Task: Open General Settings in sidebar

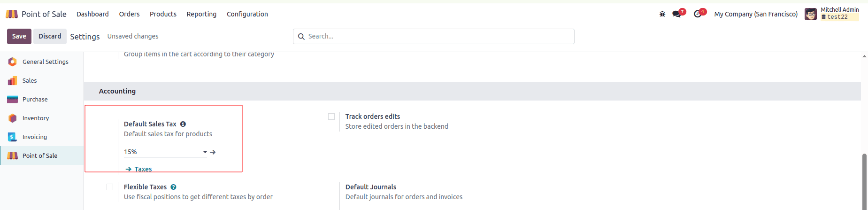Action: tap(45, 62)
